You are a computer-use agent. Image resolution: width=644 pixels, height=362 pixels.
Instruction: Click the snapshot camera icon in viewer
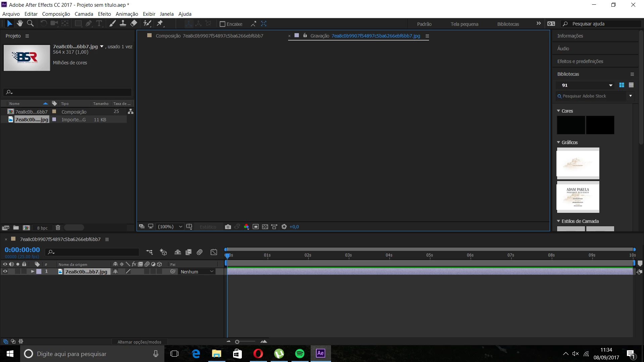click(228, 227)
